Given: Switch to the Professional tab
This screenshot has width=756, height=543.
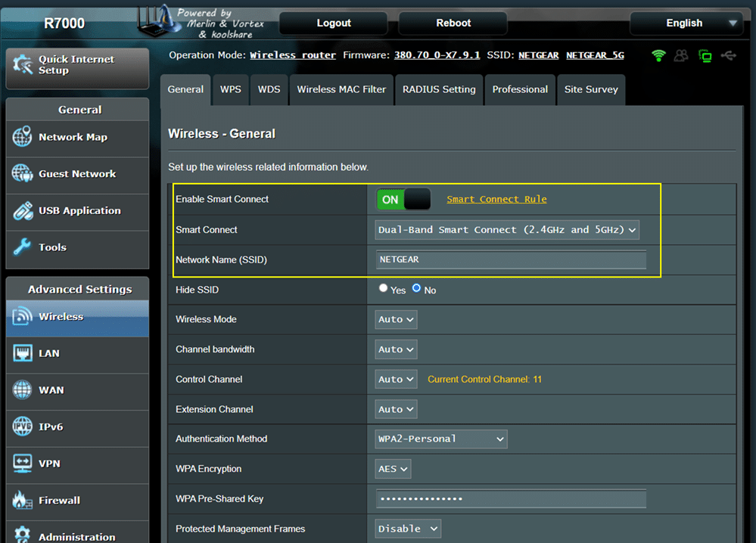Looking at the screenshot, I should tap(520, 89).
